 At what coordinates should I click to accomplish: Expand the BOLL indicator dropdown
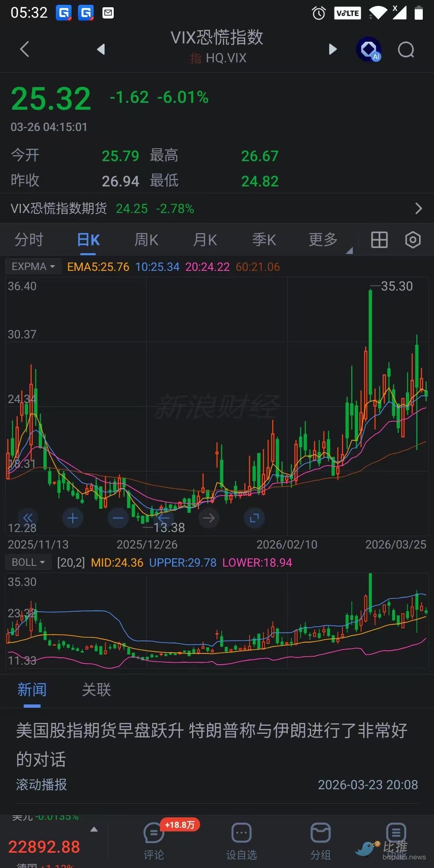pos(28,562)
